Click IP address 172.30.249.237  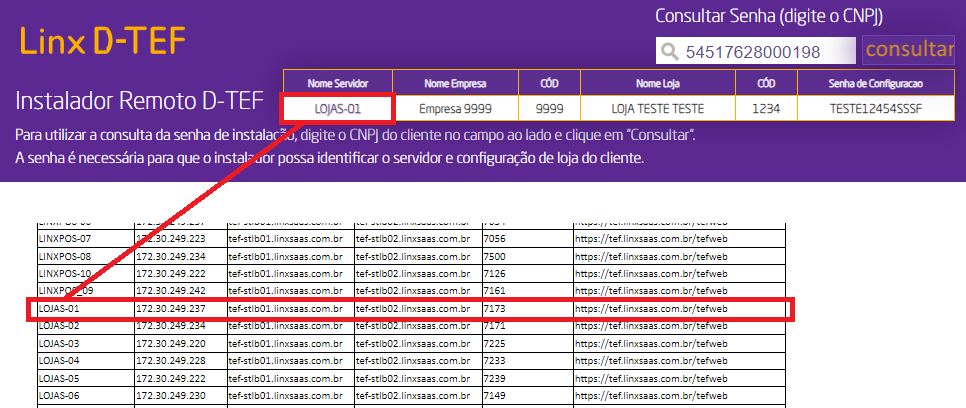[171, 308]
